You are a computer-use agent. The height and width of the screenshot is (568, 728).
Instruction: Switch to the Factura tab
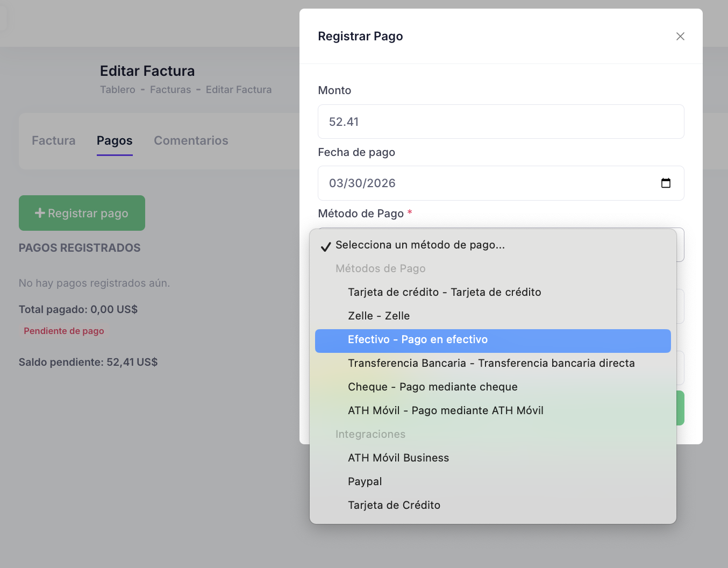(x=53, y=140)
